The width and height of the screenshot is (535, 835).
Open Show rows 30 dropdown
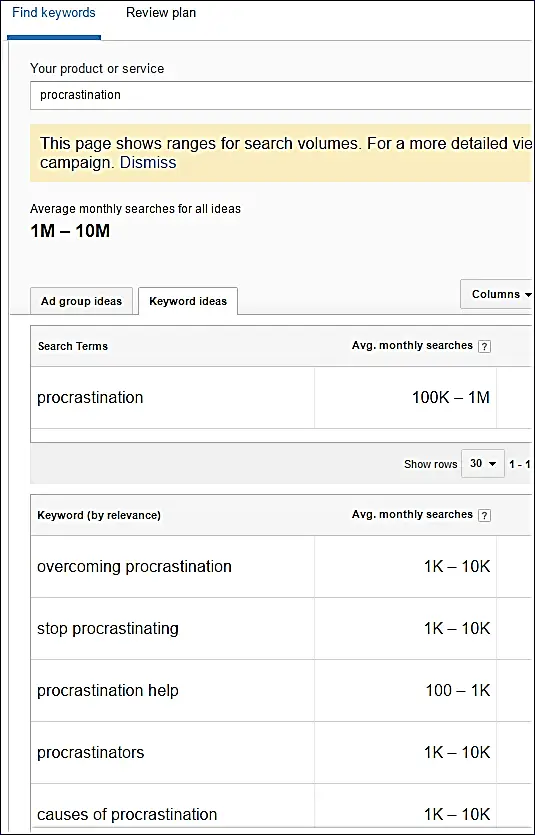click(482, 463)
